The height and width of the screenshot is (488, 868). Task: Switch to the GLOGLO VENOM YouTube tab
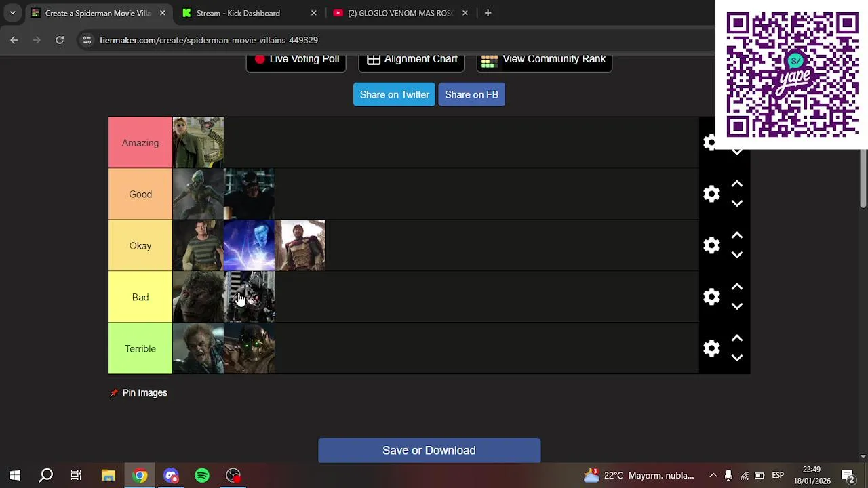coord(400,13)
